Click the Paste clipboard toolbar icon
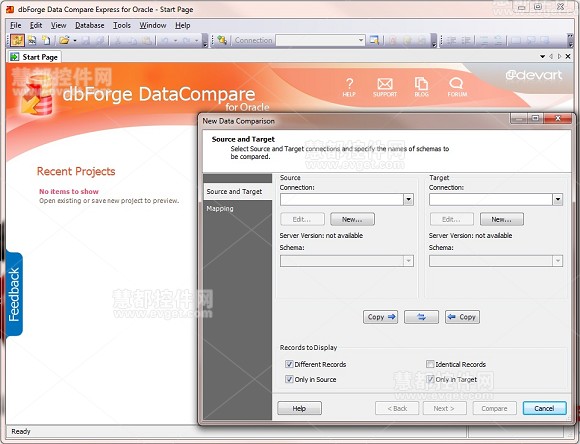Screen dimensions: 580x444 click(x=146, y=40)
